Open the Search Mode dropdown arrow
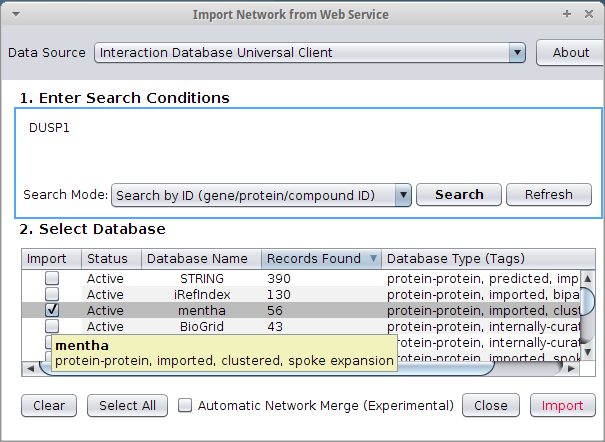The height and width of the screenshot is (442, 605). point(403,195)
